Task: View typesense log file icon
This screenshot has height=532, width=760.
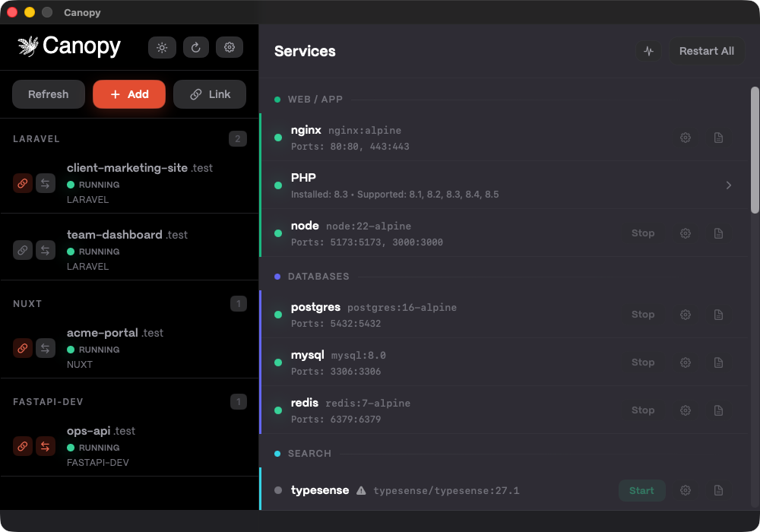Action: point(718,490)
